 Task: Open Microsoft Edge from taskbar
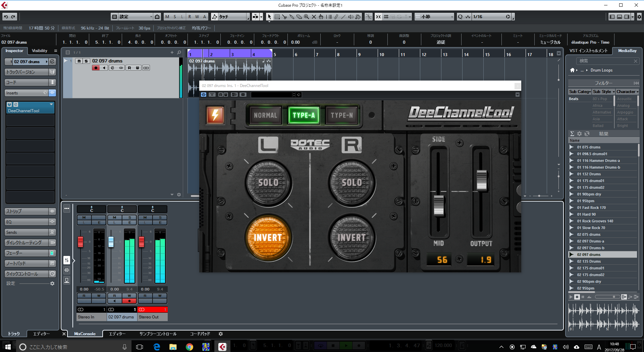[157, 347]
